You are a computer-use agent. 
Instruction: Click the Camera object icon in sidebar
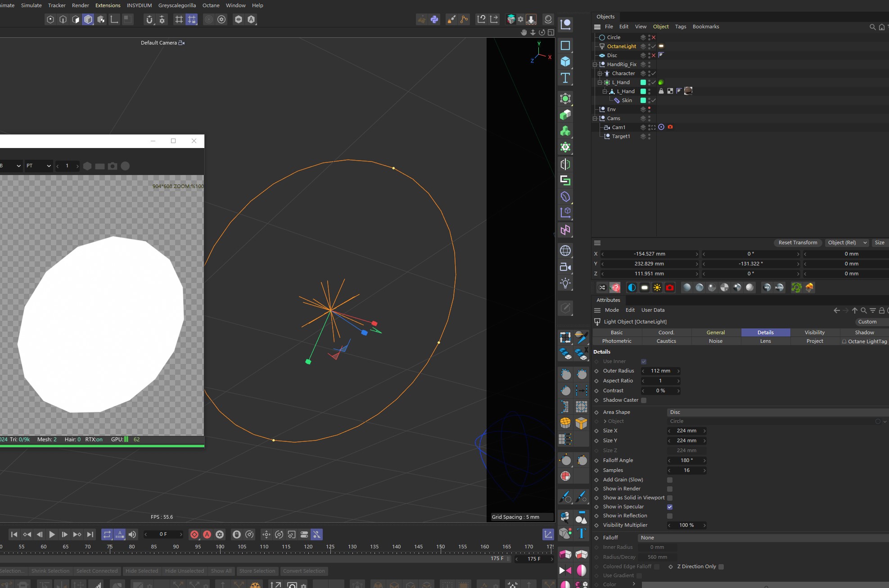coord(565,267)
